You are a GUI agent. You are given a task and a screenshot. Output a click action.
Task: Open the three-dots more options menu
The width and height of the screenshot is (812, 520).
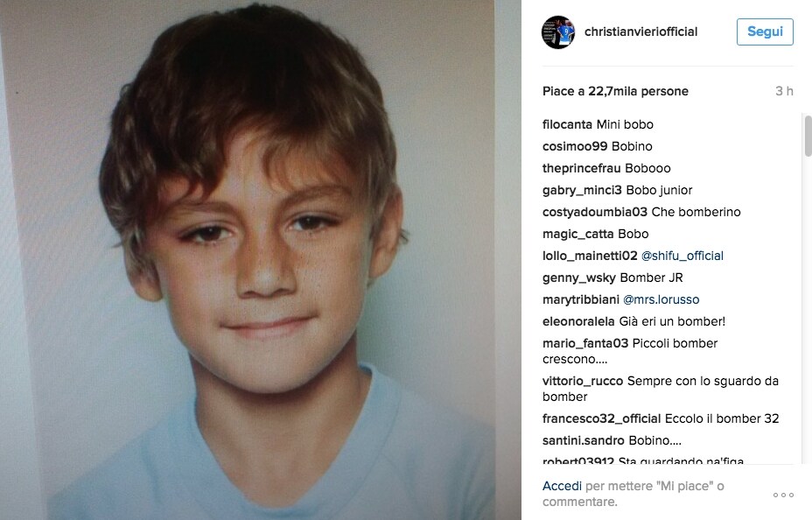(x=783, y=495)
